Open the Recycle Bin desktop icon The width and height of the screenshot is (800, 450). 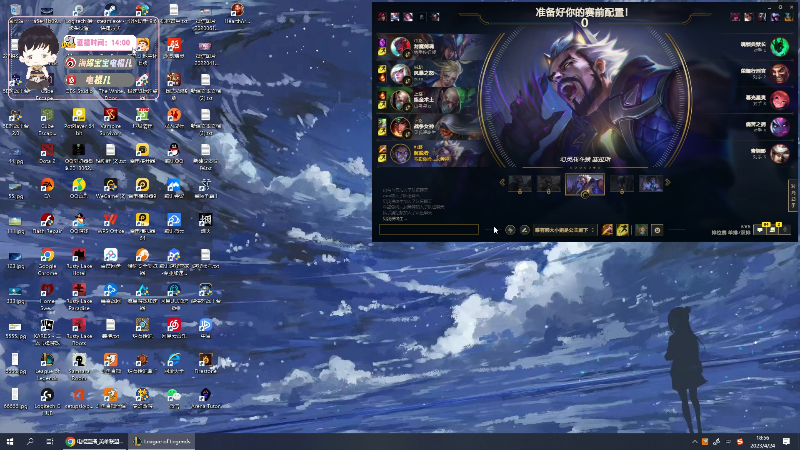tap(15, 12)
